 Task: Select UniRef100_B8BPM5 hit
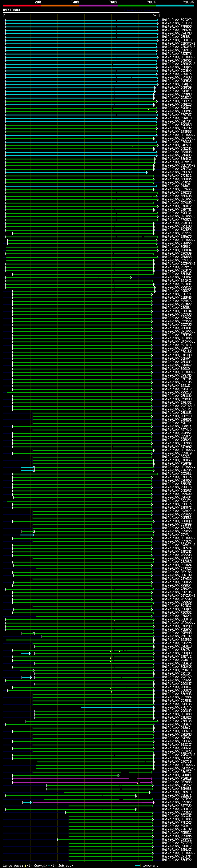click(176, 111)
